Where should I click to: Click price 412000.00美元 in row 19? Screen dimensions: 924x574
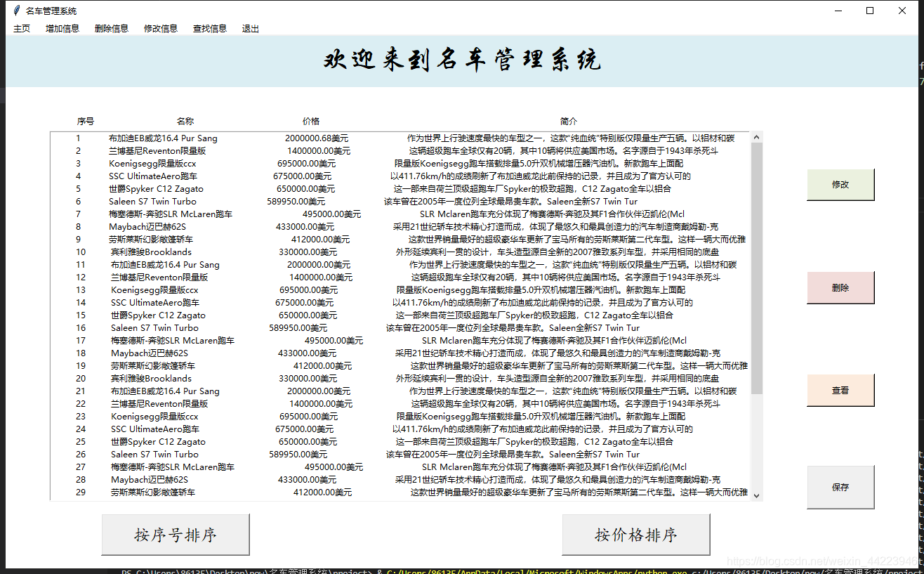point(323,366)
